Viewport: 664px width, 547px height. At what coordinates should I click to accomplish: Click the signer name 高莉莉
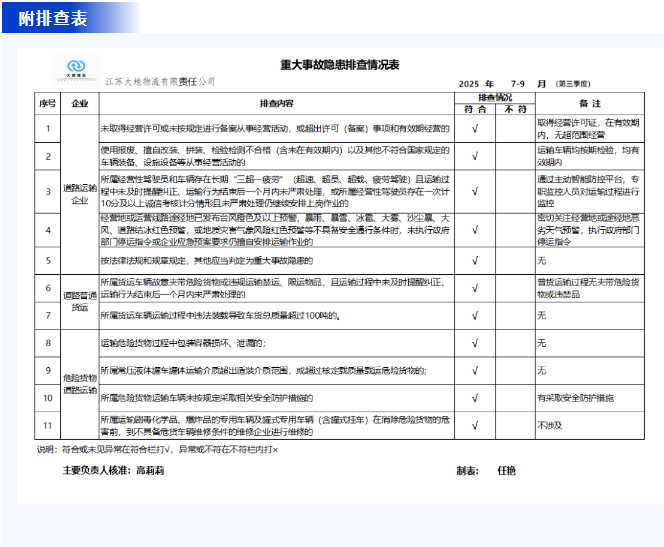(150, 469)
